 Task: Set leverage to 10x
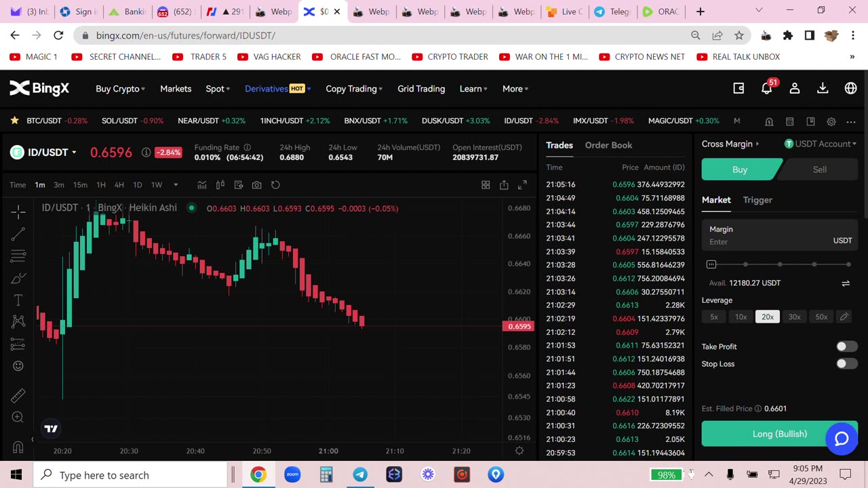click(741, 317)
